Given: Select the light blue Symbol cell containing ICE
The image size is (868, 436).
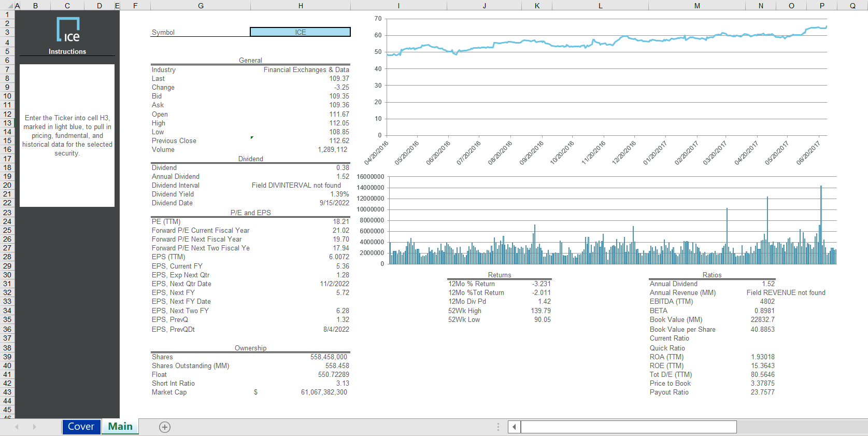Looking at the screenshot, I should click(300, 32).
